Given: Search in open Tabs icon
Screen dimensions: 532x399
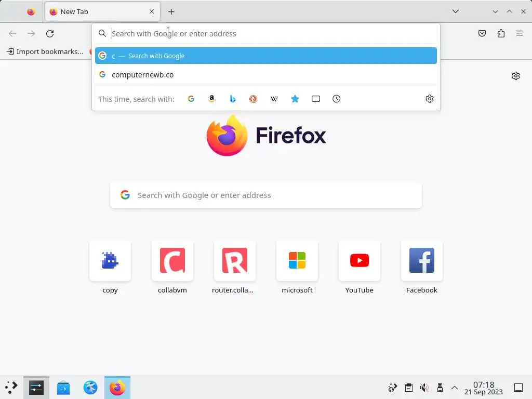Looking at the screenshot, I should click(x=316, y=99).
